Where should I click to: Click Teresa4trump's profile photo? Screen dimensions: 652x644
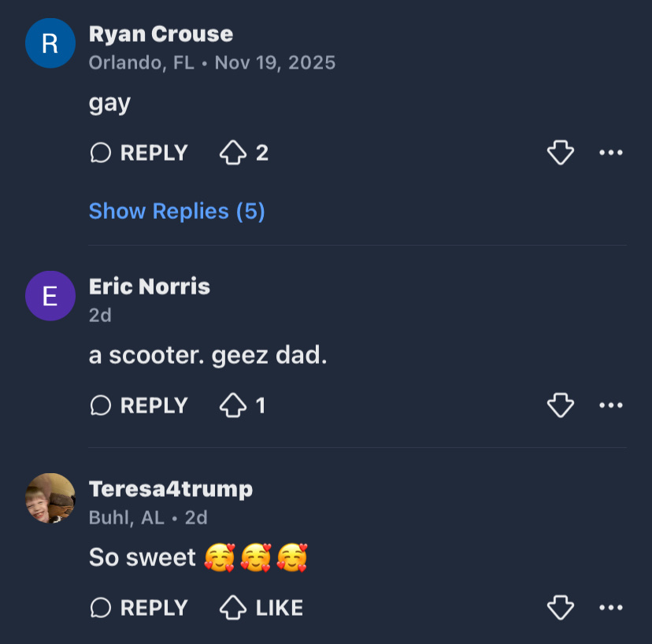coord(50,498)
